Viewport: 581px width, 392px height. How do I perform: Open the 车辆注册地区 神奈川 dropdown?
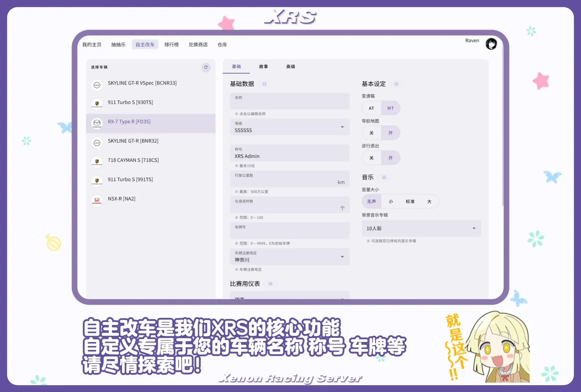[342, 257]
